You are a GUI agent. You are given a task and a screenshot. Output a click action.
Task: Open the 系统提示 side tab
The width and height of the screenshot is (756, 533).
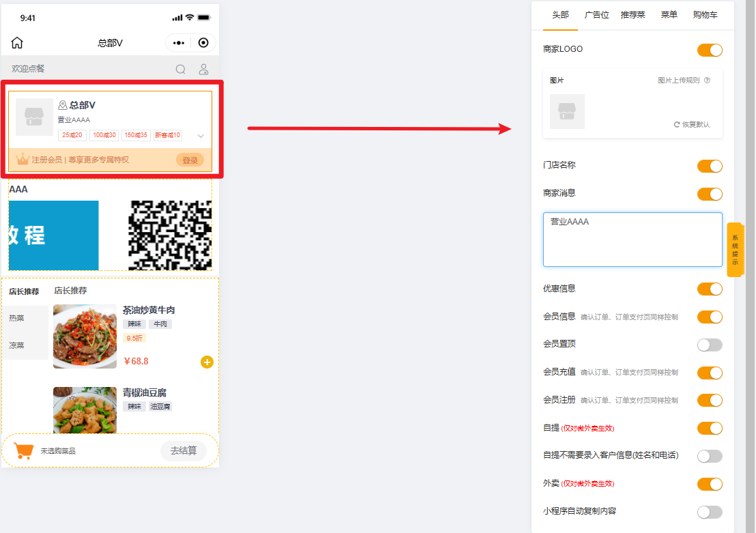[735, 249]
